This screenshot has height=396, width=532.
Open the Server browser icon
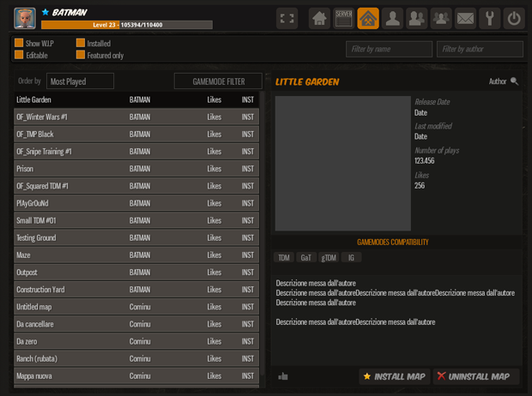(344, 18)
